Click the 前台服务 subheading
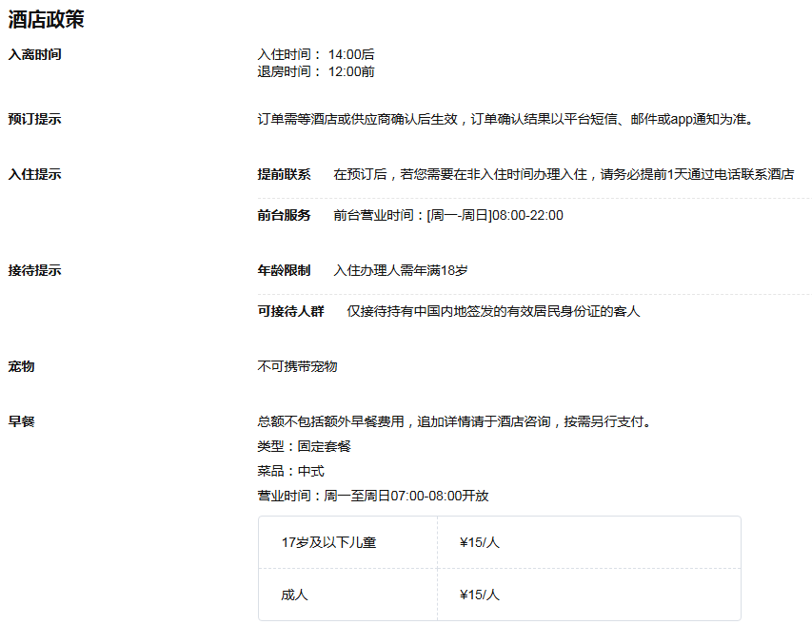Screen dimensions: 812x644 tap(284, 215)
